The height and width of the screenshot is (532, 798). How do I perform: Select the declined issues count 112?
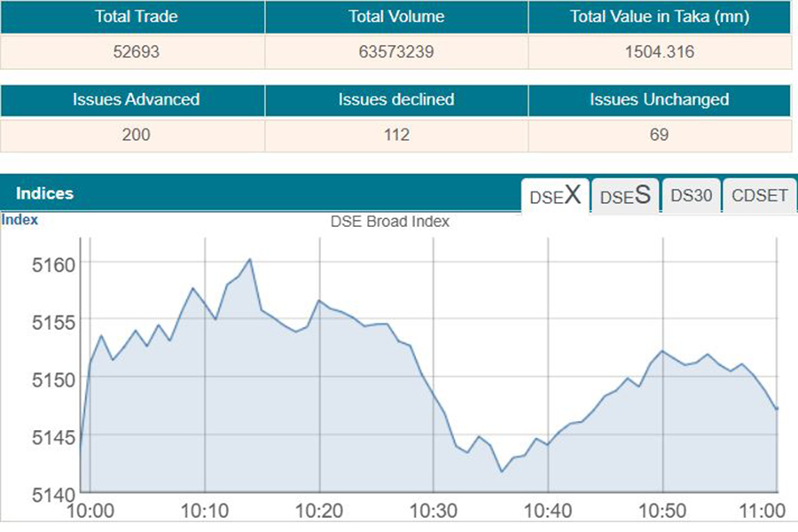point(396,135)
